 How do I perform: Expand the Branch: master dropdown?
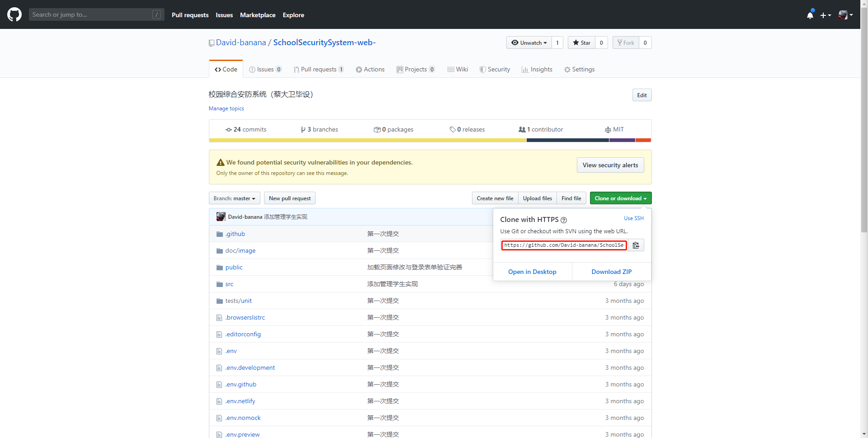pos(234,198)
